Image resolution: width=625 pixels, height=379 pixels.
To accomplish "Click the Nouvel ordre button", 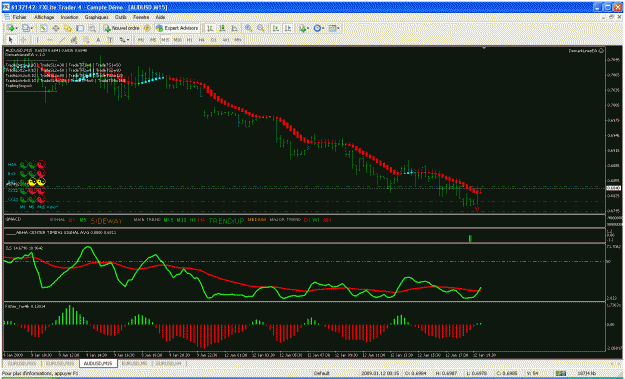I will [x=122, y=28].
